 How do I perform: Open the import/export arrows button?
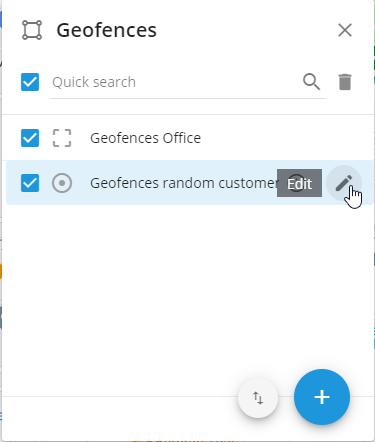point(258,398)
